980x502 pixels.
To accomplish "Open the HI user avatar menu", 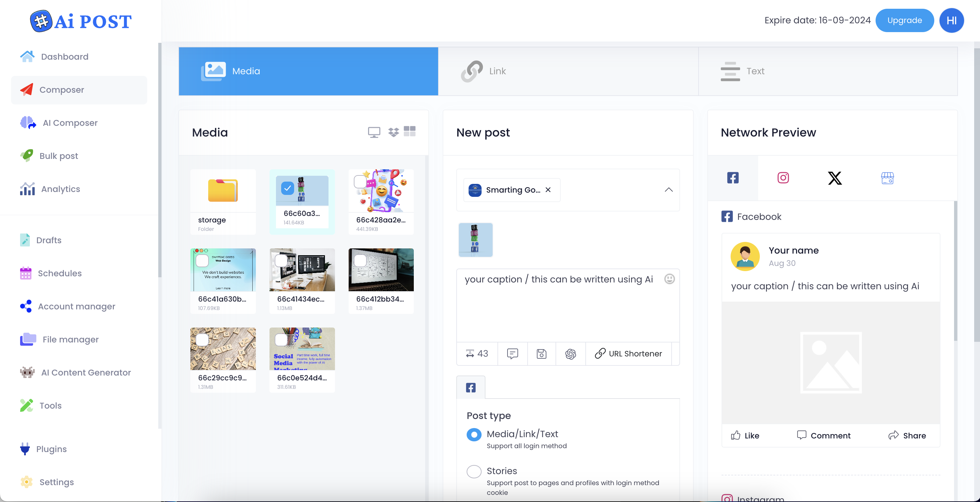I will (951, 20).
